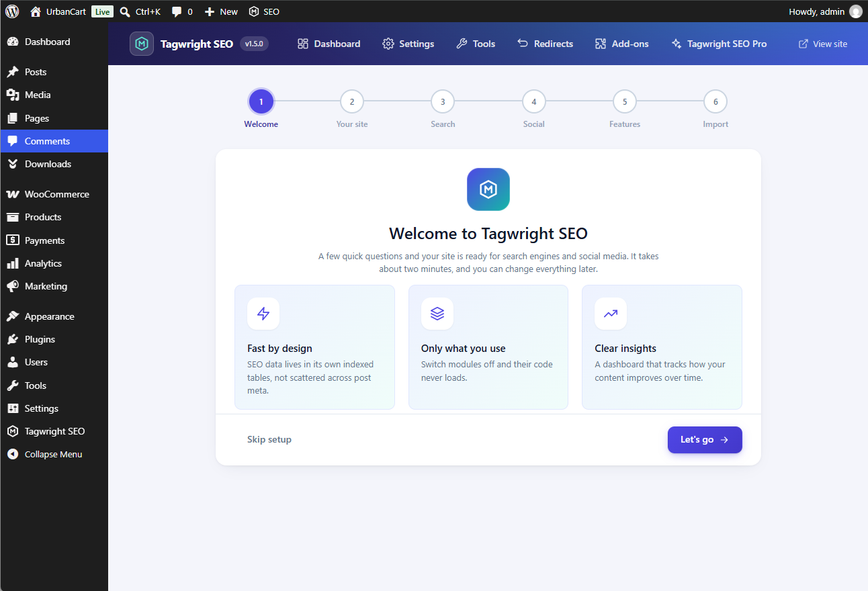The image size is (868, 591).
Task: Open the WooCommerce menu
Action: point(54,194)
